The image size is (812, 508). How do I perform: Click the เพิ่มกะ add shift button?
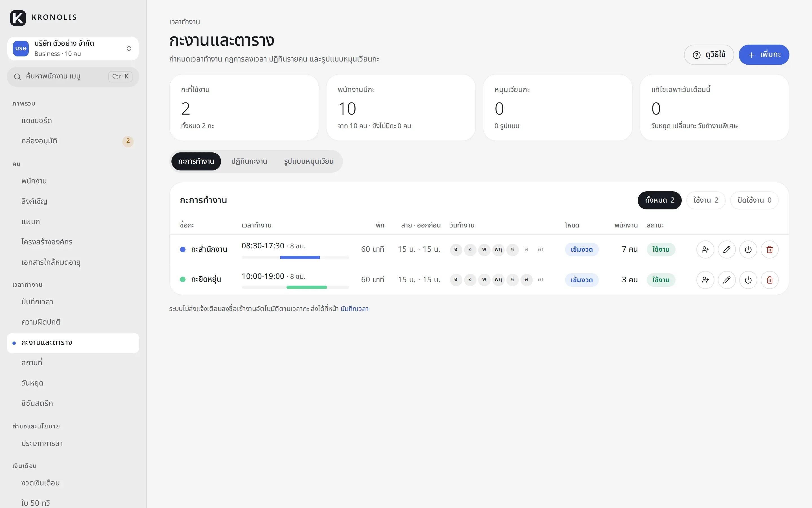764,55
